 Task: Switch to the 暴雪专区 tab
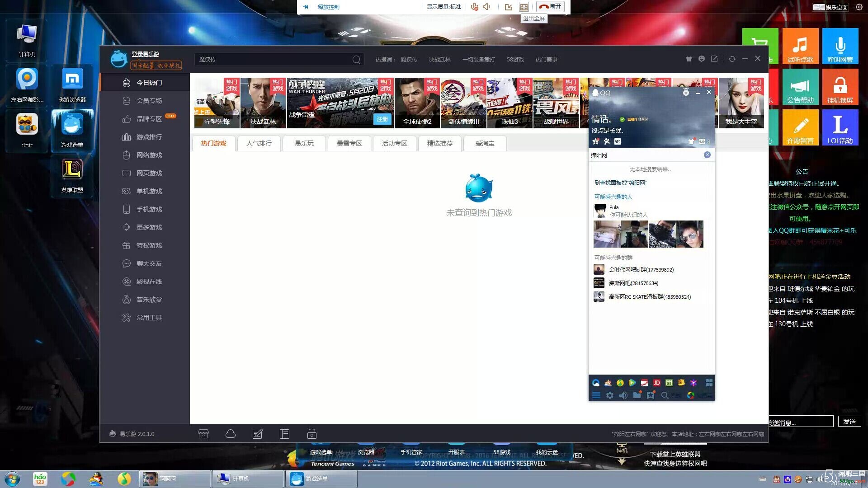[x=349, y=143]
